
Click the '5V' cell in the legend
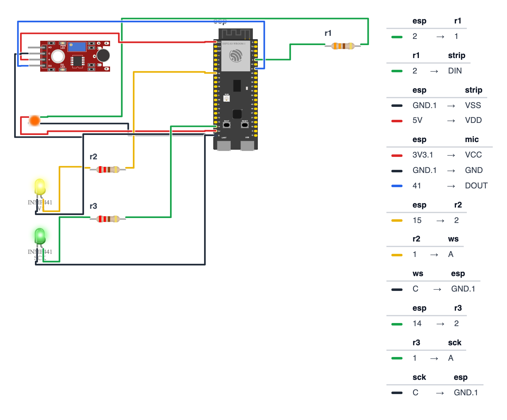point(417,120)
